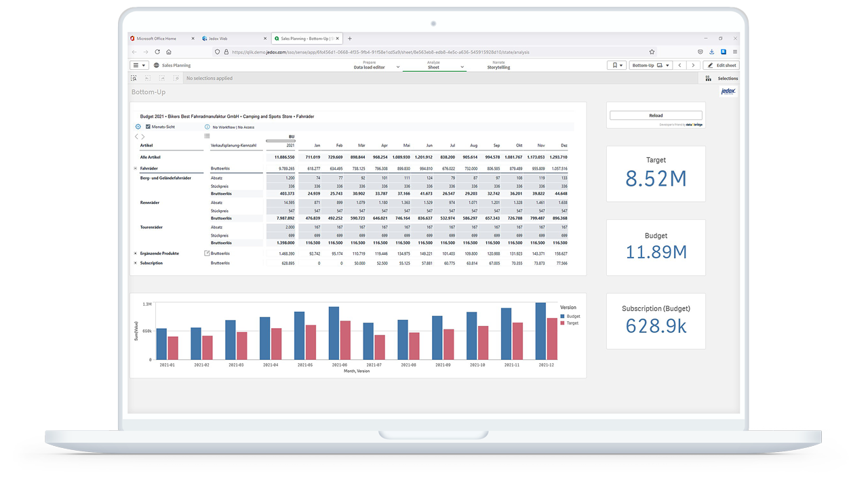Viewport: 868px width, 488px height.
Task: Open the Data load editor tab
Action: [372, 66]
